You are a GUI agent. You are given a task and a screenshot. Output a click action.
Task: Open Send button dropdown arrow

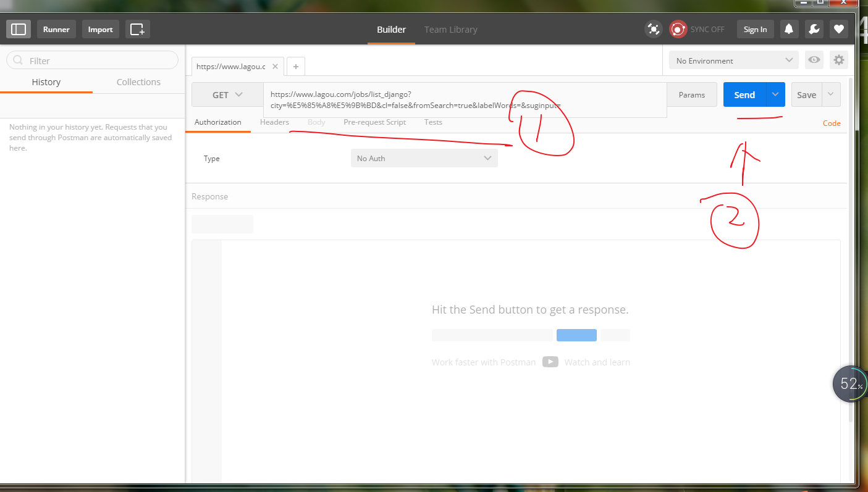point(775,94)
